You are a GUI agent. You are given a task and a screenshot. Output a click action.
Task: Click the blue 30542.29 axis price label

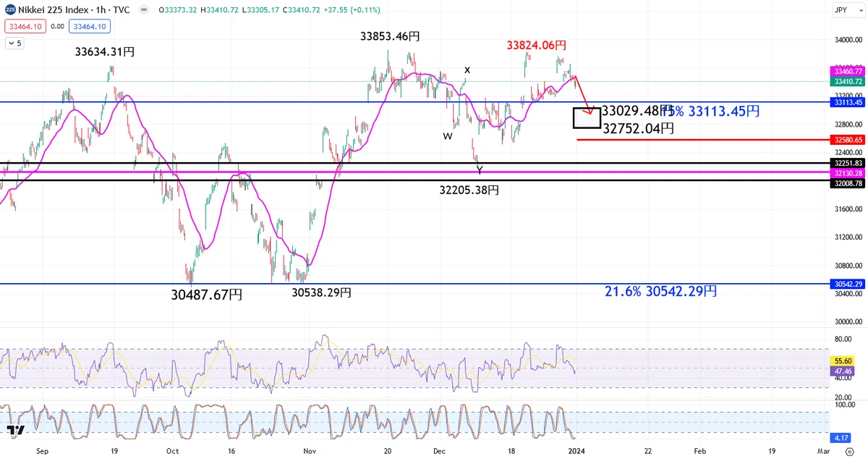coord(848,285)
